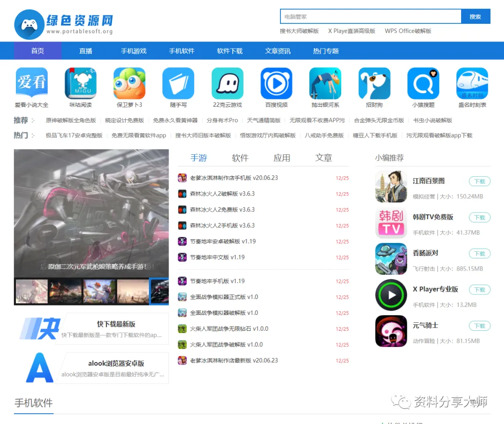Open 老爹冰淇淋制作店最新版 v20.06.23 entry
The image size is (504, 424).
click(x=234, y=361)
